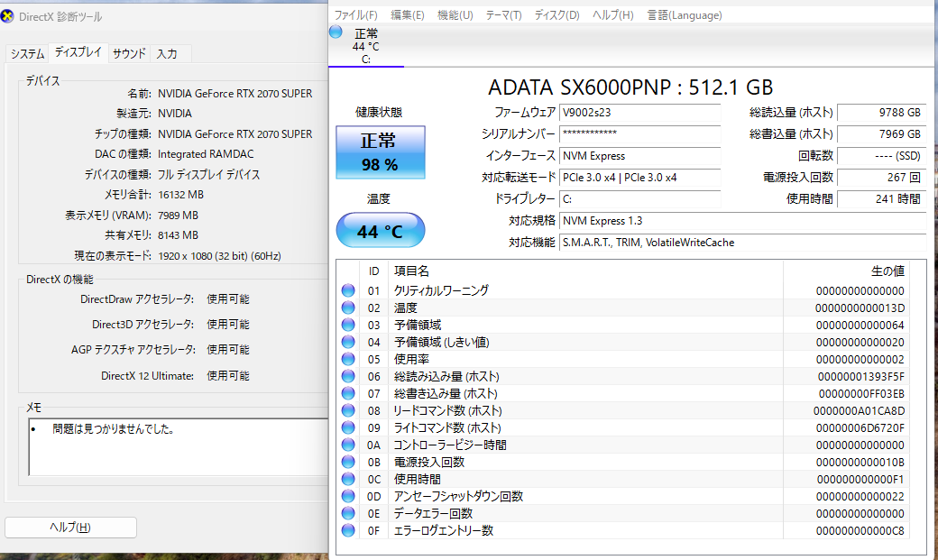
Task: Click the status orb for ID 06 総読み込み量
Action: point(348,376)
